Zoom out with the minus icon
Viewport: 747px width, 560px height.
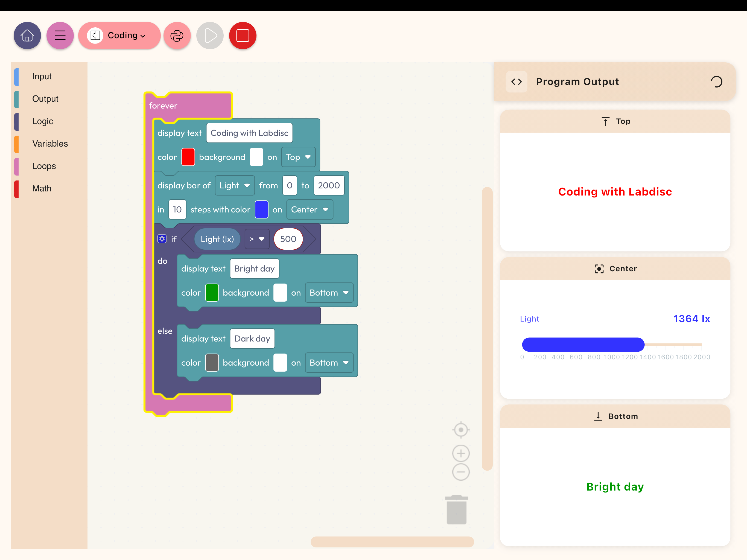461,472
